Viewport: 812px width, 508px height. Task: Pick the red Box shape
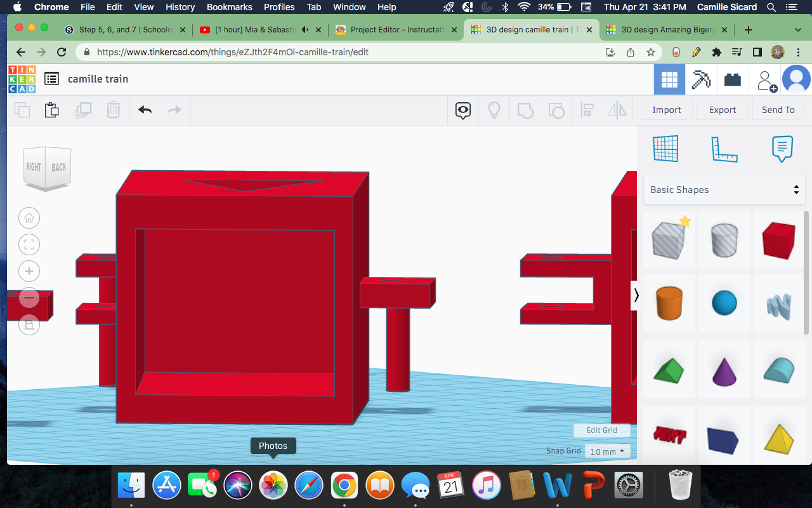click(x=778, y=239)
